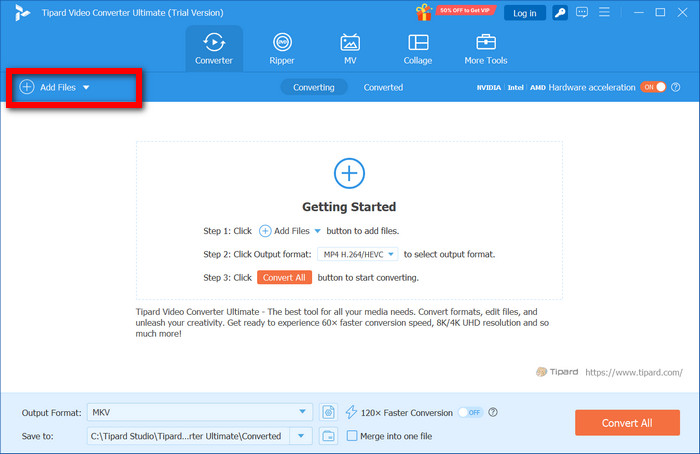This screenshot has width=700, height=454.
Task: Open More Tools toolbox
Action: click(x=486, y=49)
